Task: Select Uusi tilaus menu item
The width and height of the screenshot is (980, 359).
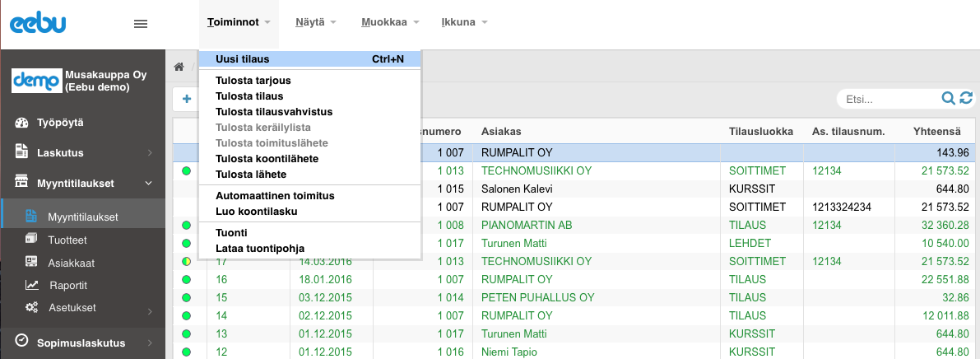Action: [242, 59]
